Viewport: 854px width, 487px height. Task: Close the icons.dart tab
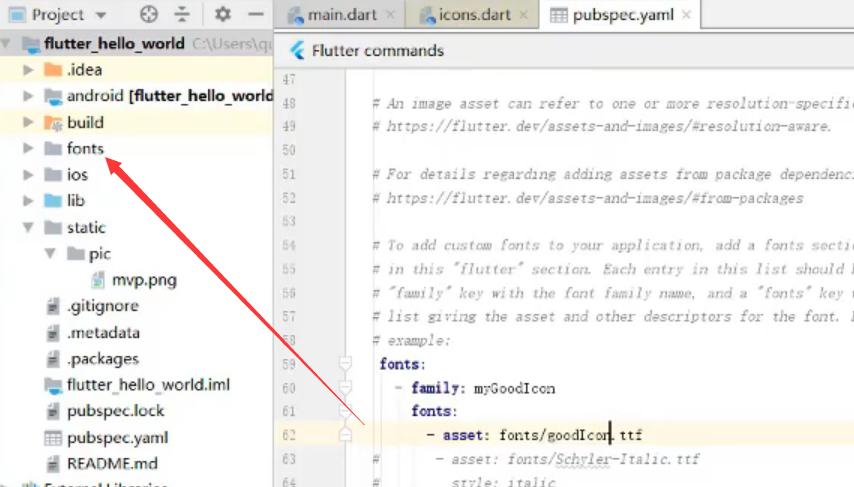pyautogui.click(x=523, y=15)
